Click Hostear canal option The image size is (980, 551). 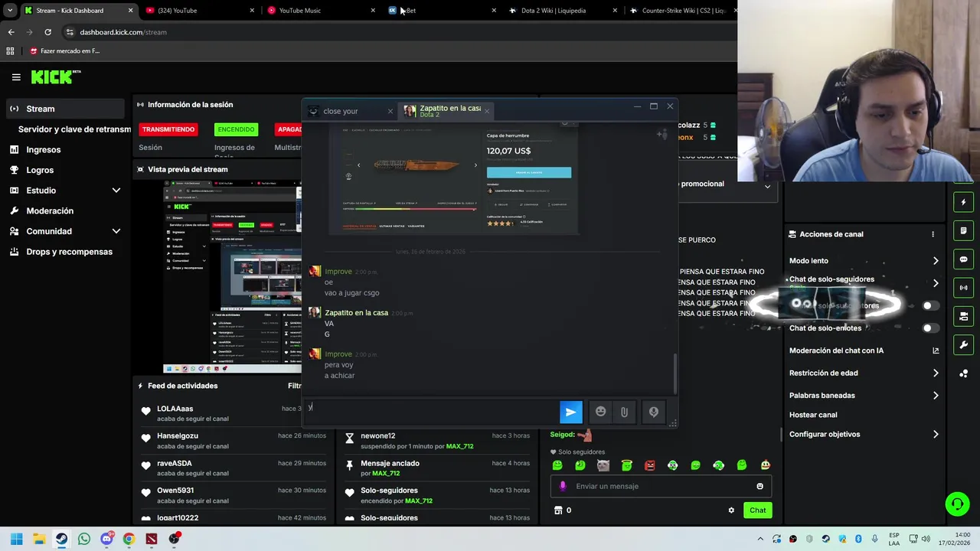(813, 415)
